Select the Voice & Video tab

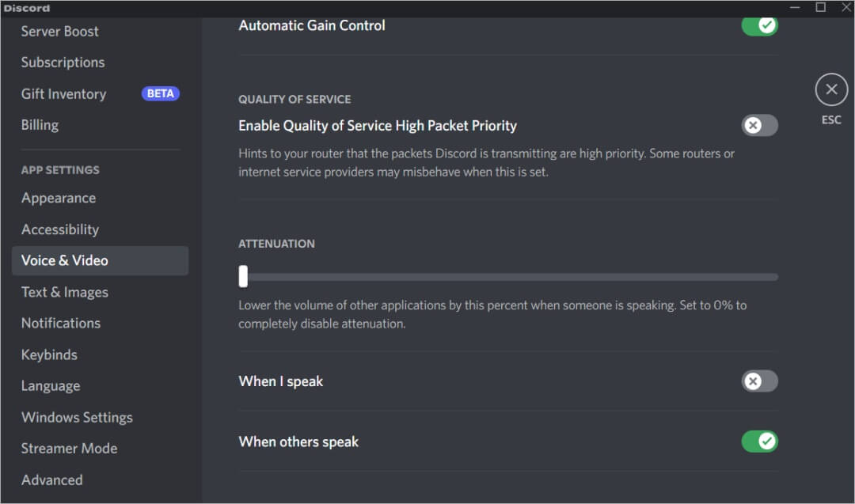(x=100, y=260)
